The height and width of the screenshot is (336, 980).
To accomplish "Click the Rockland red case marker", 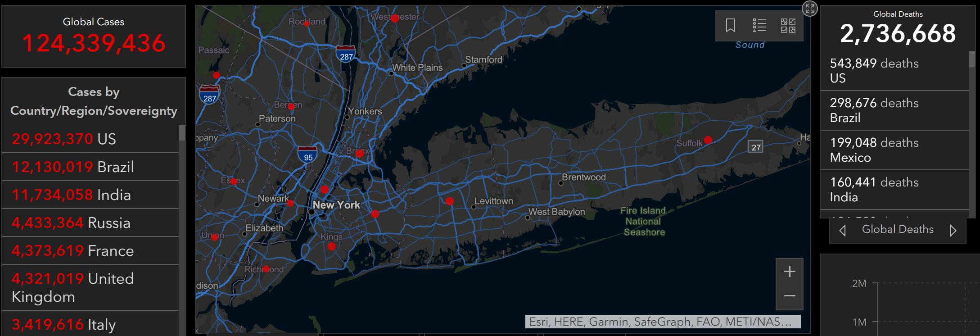I will (307, 24).
